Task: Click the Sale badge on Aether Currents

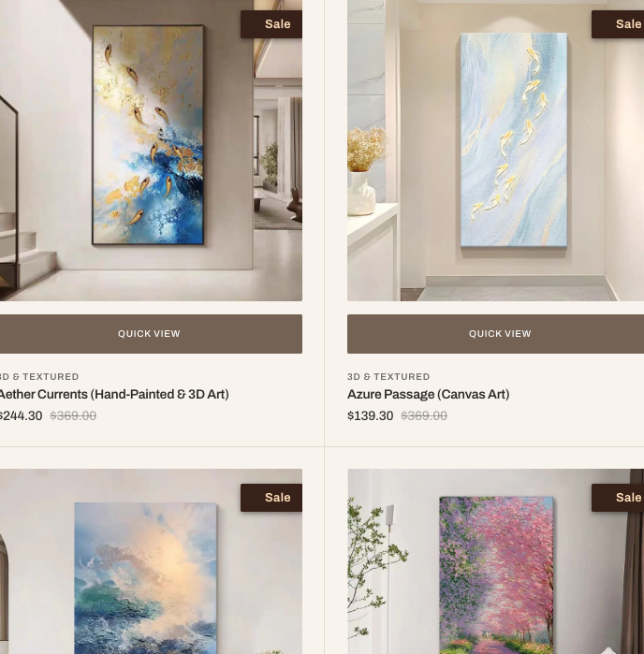Action: (271, 24)
